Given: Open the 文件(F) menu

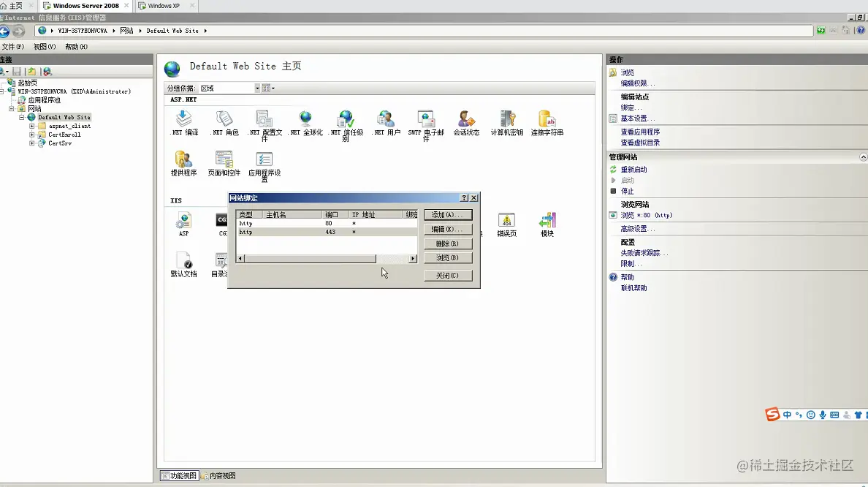Looking at the screenshot, I should coord(12,47).
